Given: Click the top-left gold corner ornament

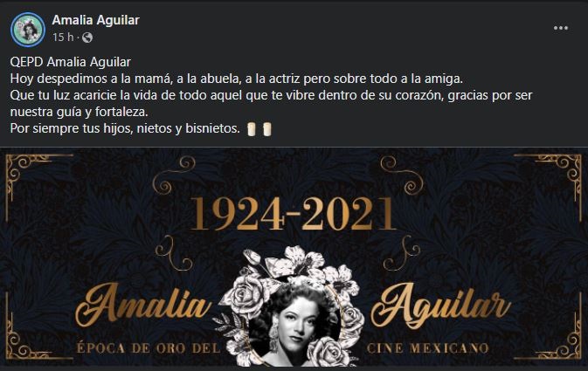Looking at the screenshot, I should [x=28, y=176].
